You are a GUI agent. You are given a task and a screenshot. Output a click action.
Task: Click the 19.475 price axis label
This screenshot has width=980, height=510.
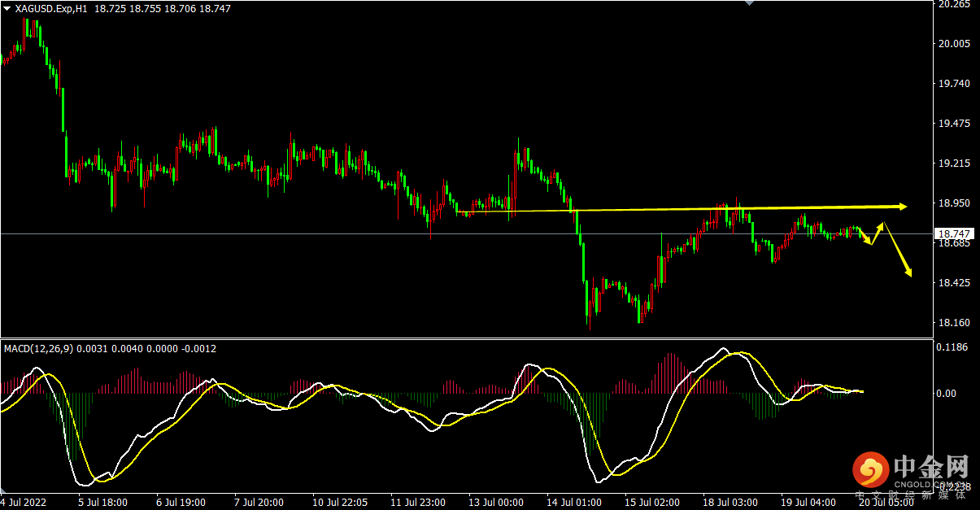click(954, 124)
